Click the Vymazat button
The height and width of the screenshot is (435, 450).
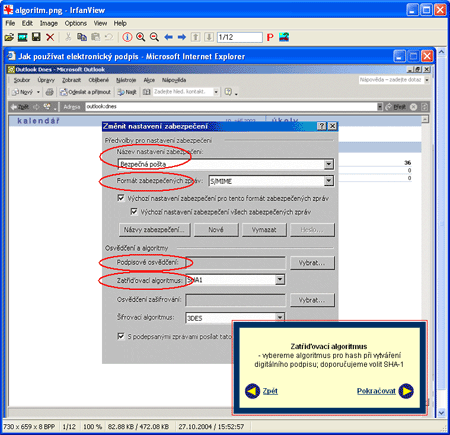pyautogui.click(x=264, y=230)
